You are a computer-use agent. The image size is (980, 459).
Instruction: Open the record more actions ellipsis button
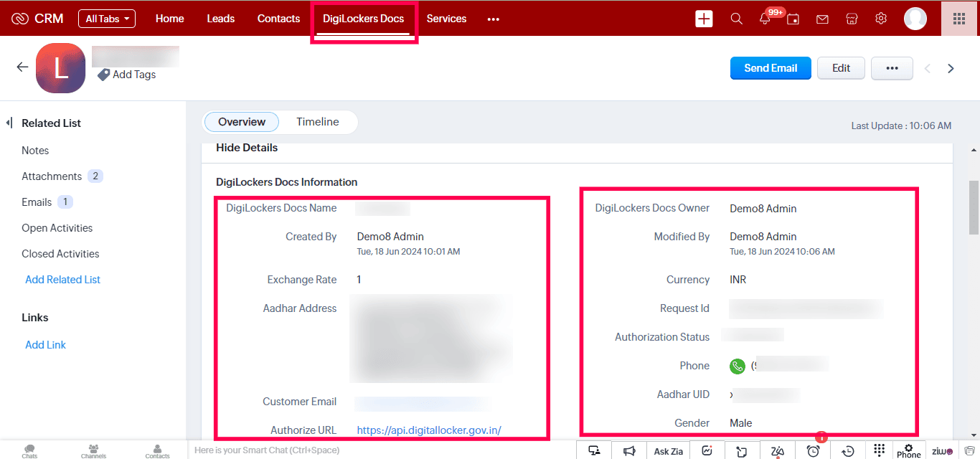(892, 68)
